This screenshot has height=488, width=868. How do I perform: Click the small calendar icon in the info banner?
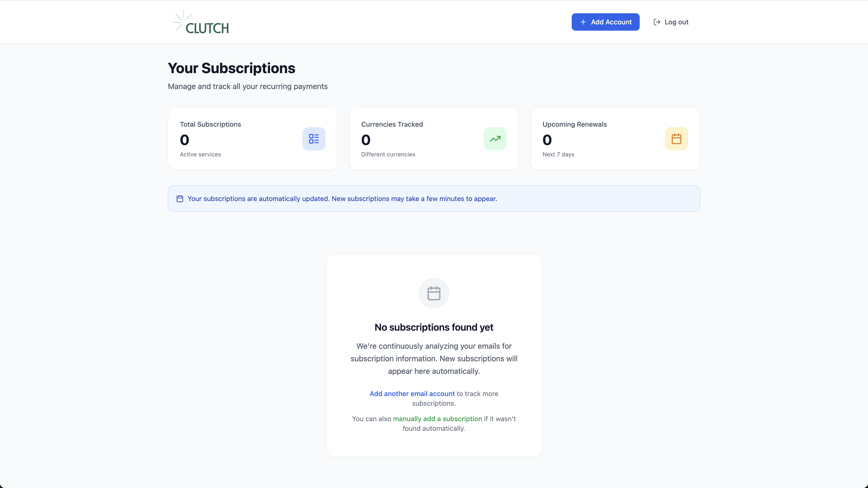pos(180,199)
